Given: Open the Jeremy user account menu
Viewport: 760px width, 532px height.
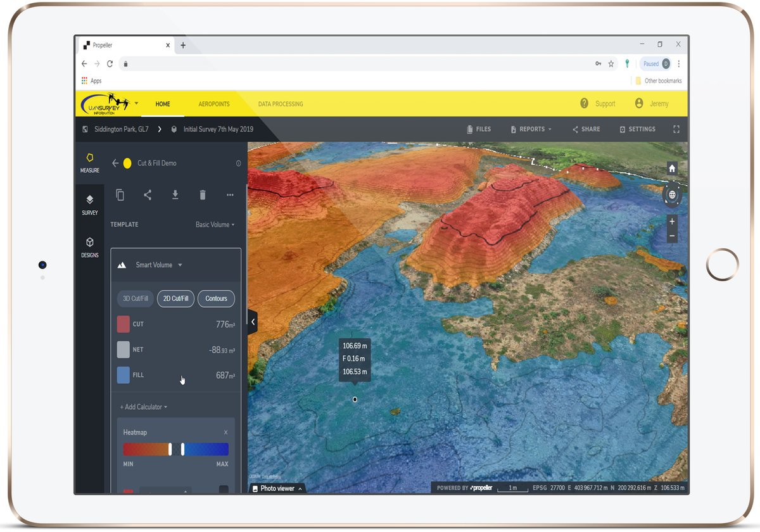Looking at the screenshot, I should [651, 104].
